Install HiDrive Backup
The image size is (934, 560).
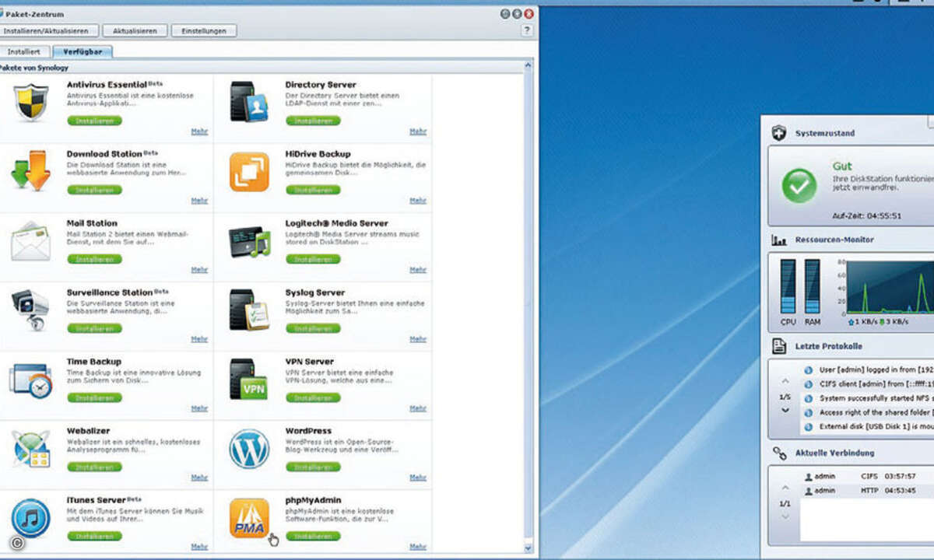point(313,190)
